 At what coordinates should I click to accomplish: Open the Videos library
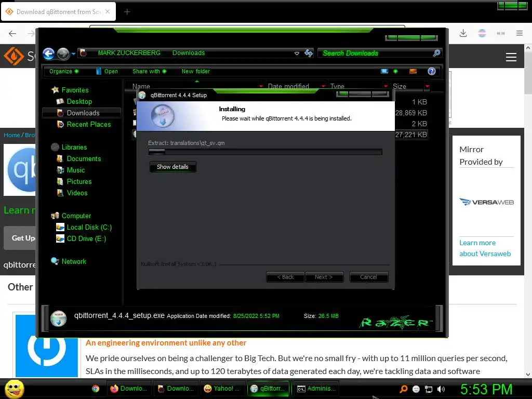pyautogui.click(x=77, y=193)
